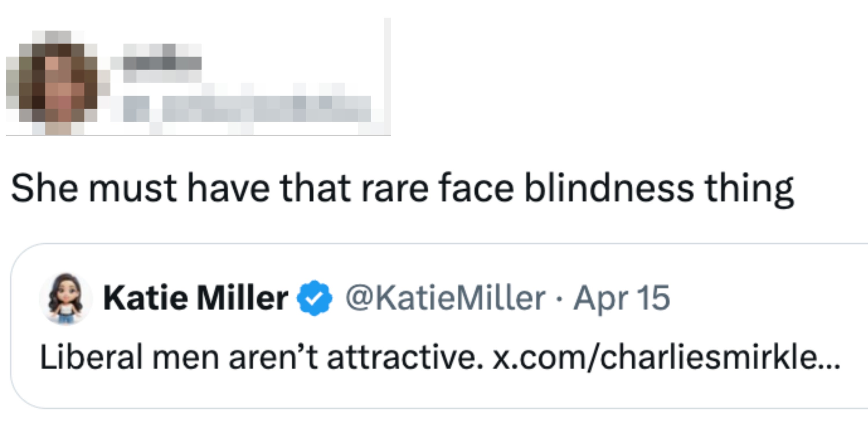868x438 pixels.
Task: Click the word "must" in the main tweet
Action: coord(133,188)
